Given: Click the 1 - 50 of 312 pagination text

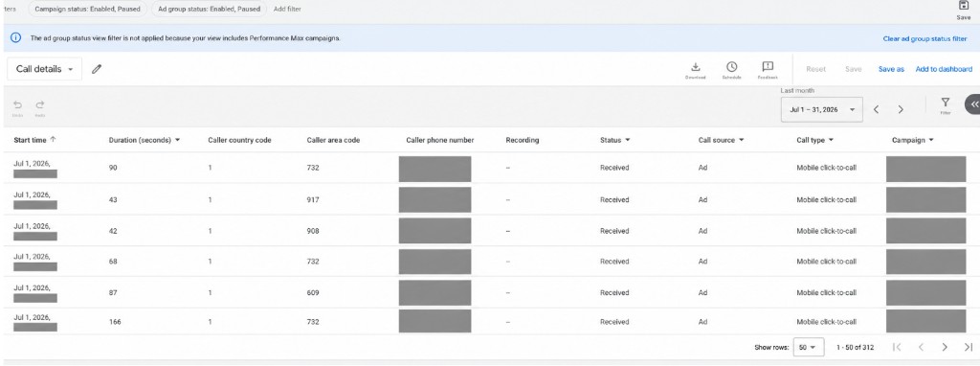Looking at the screenshot, I should tap(855, 347).
